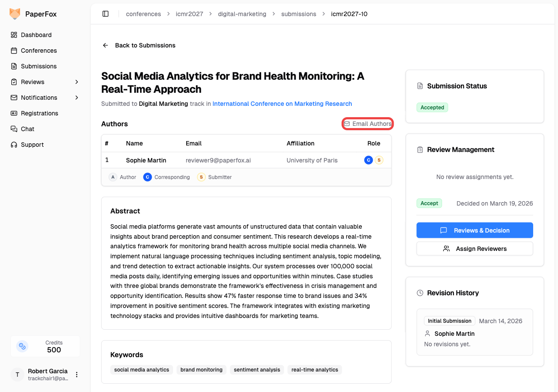Click the Submissions document icon
The width and height of the screenshot is (558, 392).
[x=14, y=66]
